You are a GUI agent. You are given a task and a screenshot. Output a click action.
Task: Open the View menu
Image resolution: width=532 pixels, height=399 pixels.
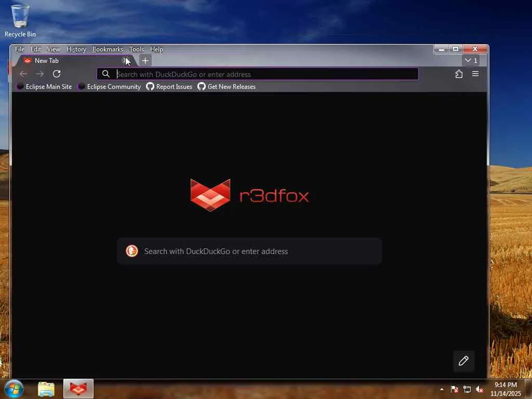tap(54, 49)
